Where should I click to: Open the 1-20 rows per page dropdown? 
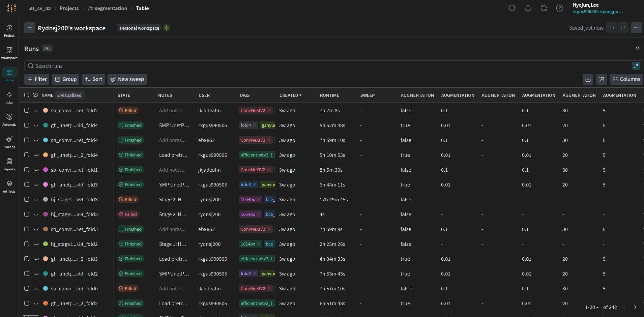click(x=592, y=307)
